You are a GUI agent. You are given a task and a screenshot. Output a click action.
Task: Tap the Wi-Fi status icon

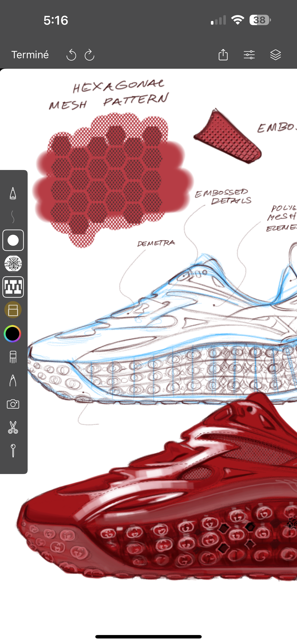238,20
